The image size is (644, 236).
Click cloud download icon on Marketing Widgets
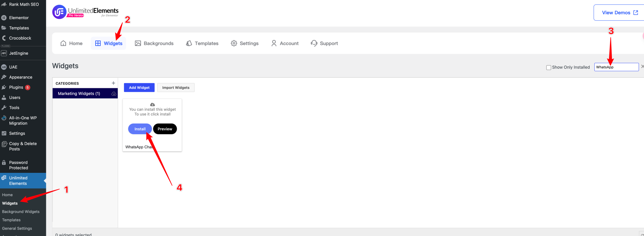pyautogui.click(x=114, y=94)
